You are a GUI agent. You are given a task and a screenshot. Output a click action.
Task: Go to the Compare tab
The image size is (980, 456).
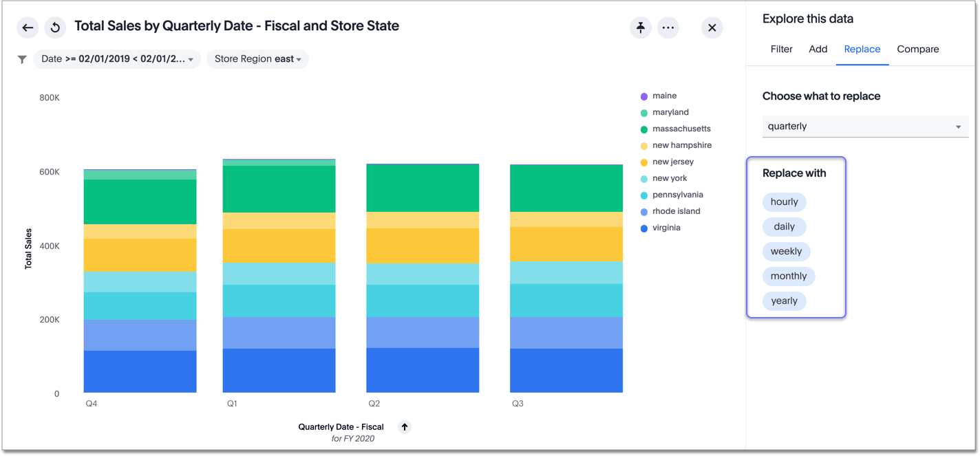pos(917,50)
